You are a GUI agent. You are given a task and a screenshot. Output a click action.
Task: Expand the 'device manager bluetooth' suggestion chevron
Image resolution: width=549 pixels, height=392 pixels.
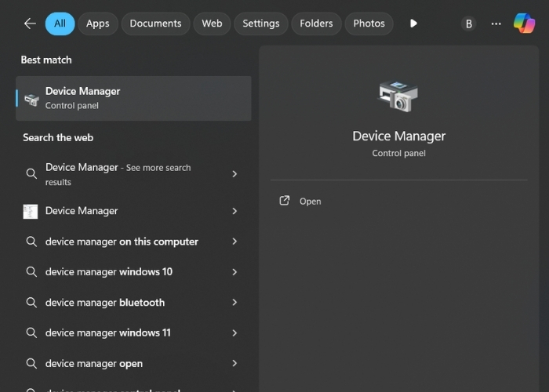click(235, 303)
